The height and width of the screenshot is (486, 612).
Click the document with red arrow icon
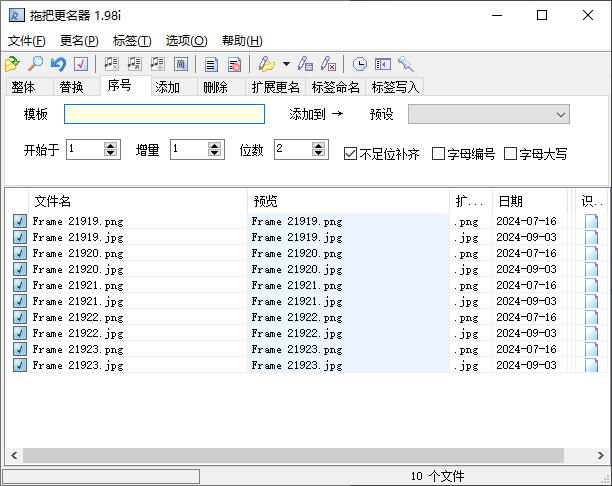(x=234, y=64)
